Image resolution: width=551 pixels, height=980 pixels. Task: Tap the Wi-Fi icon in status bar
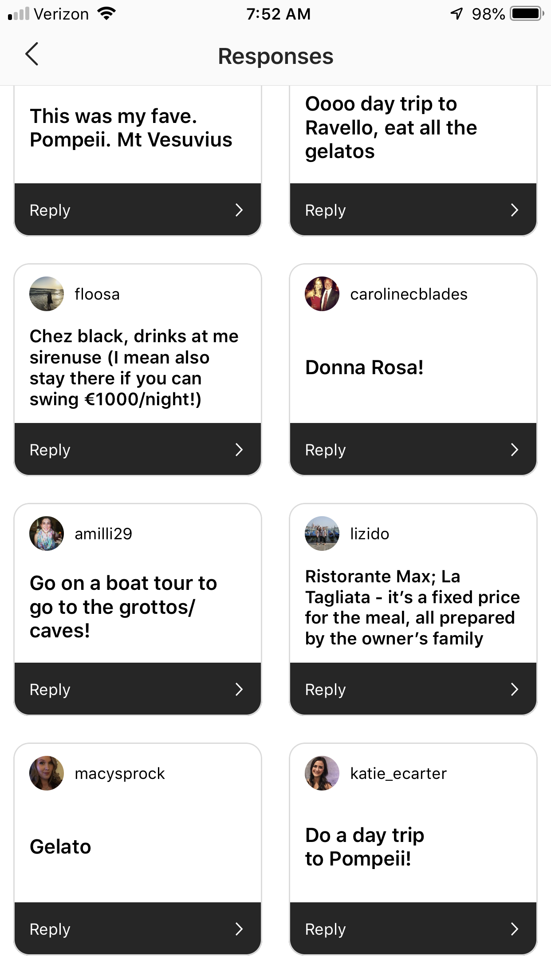click(106, 14)
